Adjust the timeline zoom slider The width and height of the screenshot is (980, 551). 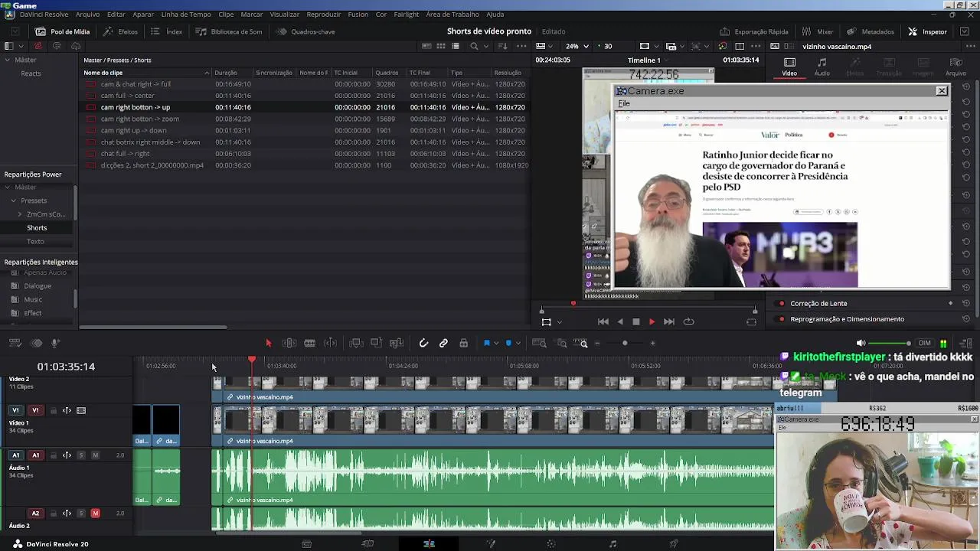[625, 344]
